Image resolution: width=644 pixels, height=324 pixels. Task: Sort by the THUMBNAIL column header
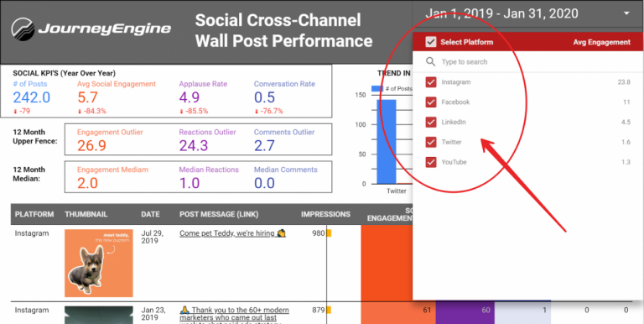tap(86, 214)
